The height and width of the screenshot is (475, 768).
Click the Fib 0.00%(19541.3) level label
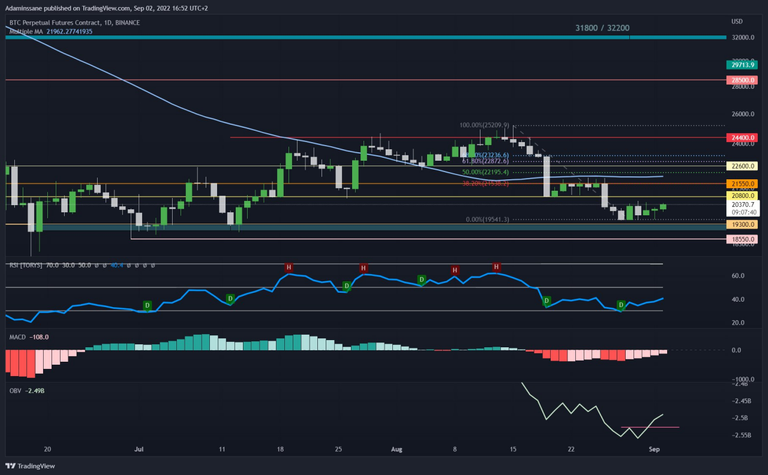point(487,220)
